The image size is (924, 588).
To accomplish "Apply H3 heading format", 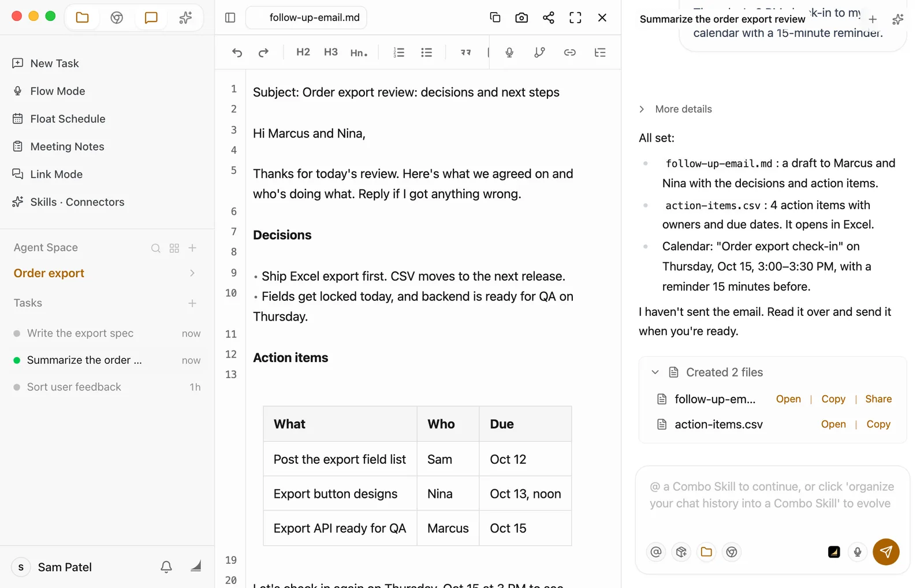I will [331, 52].
